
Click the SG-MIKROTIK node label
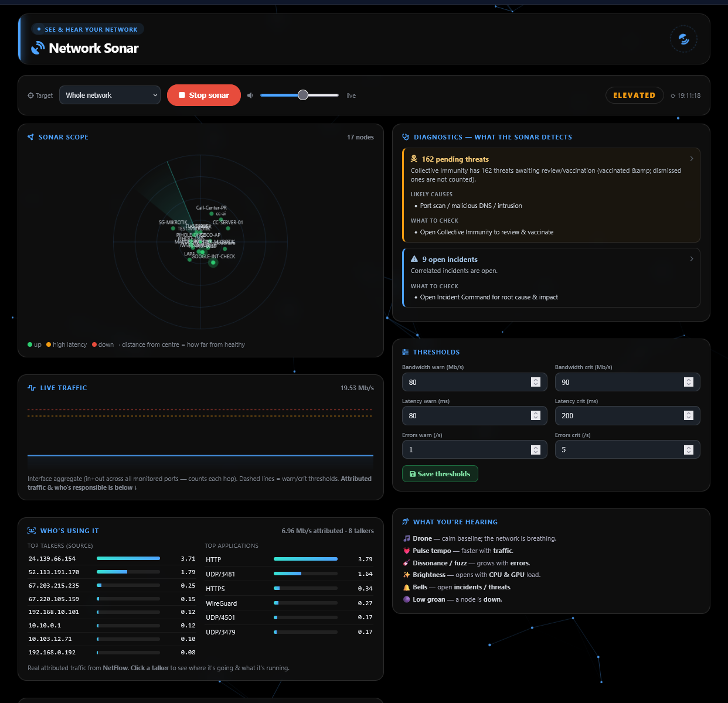pos(173,222)
